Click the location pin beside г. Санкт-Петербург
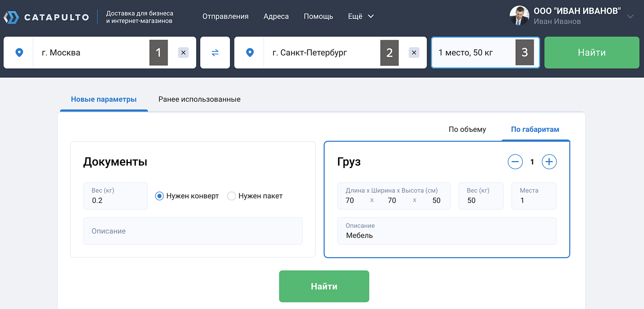This screenshot has height=309, width=644. (x=249, y=52)
